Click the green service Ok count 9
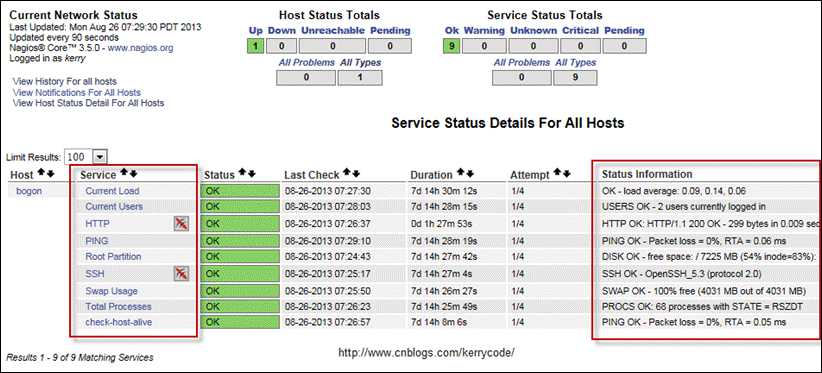The image size is (822, 373). click(x=451, y=46)
